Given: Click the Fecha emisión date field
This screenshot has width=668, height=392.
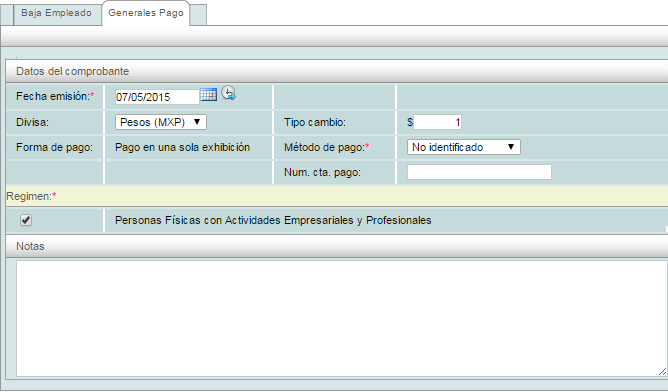Looking at the screenshot, I should [157, 97].
